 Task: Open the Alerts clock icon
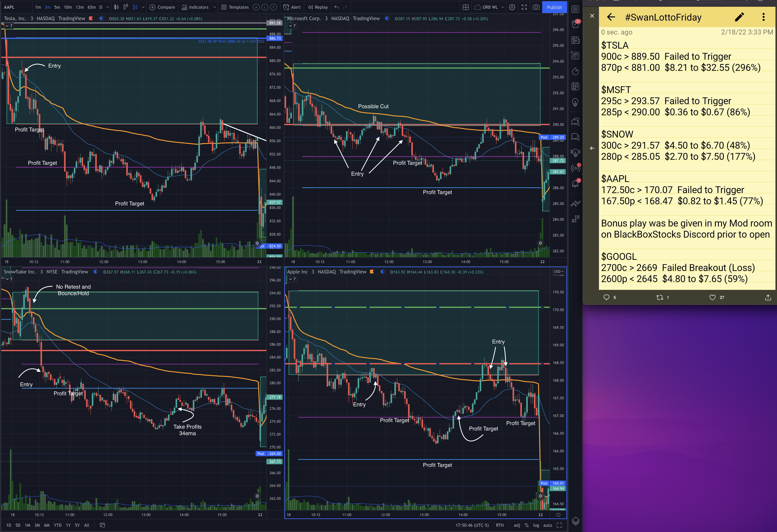[575, 24]
